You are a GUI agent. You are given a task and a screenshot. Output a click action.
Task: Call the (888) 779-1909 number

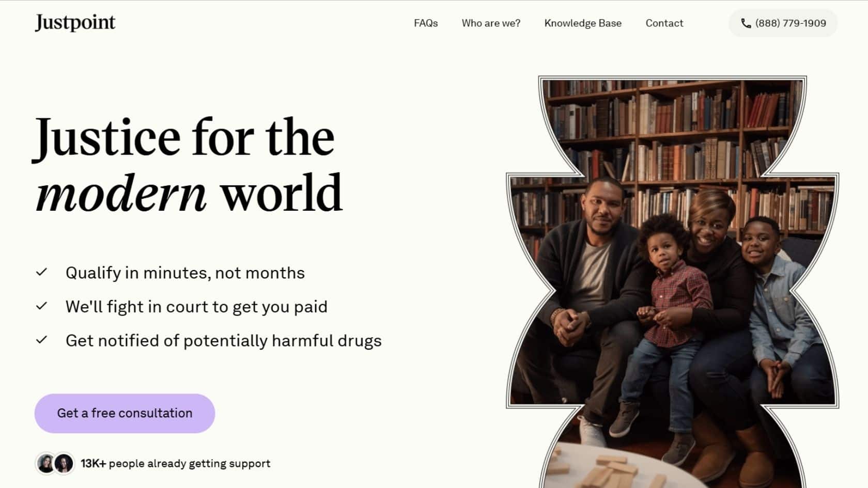(x=791, y=23)
